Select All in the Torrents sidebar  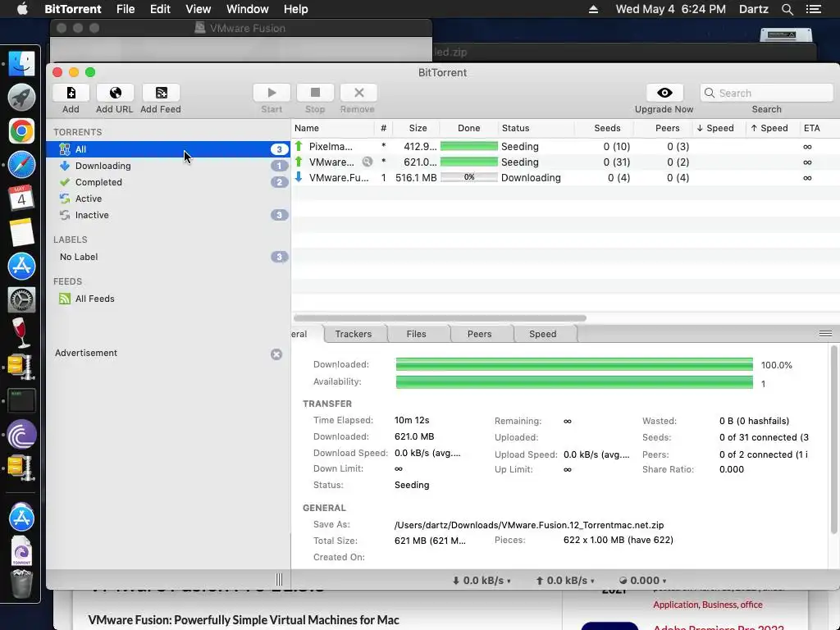point(168,149)
